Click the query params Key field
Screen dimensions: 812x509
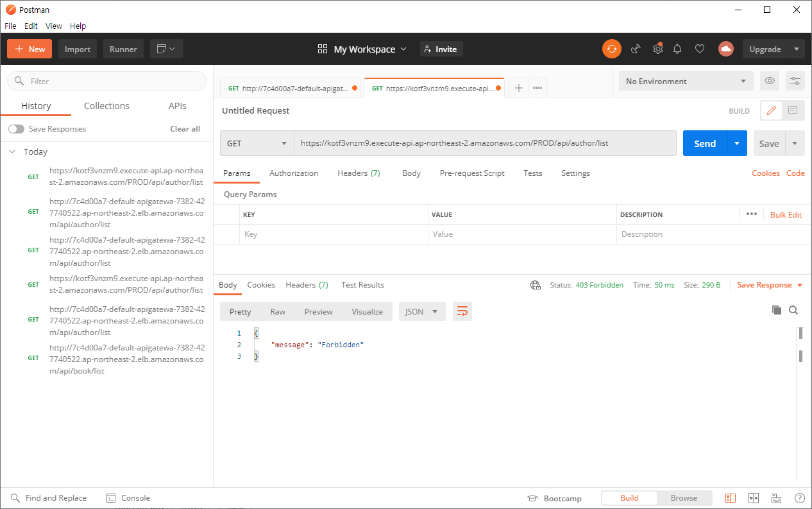pyautogui.click(x=334, y=234)
